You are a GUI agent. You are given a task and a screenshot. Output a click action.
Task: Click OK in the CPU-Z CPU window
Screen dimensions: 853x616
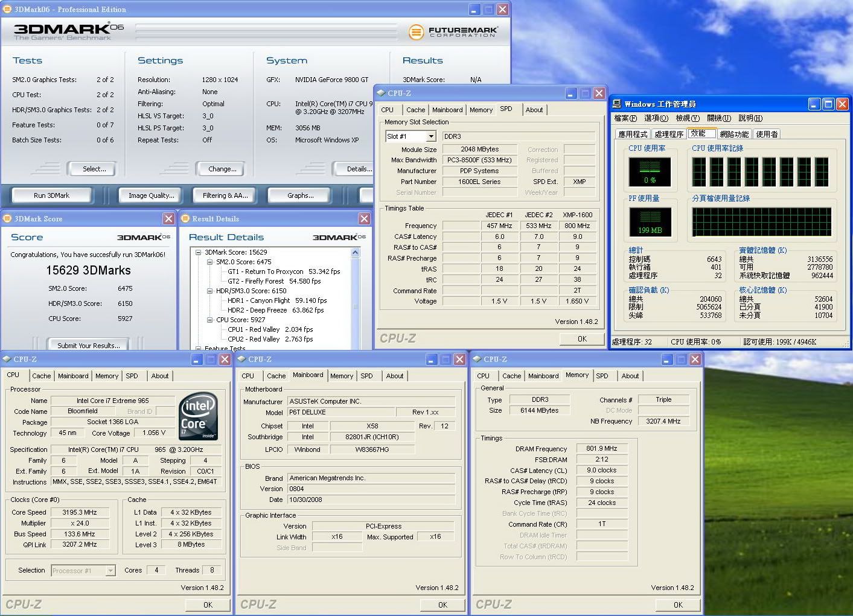(x=208, y=605)
